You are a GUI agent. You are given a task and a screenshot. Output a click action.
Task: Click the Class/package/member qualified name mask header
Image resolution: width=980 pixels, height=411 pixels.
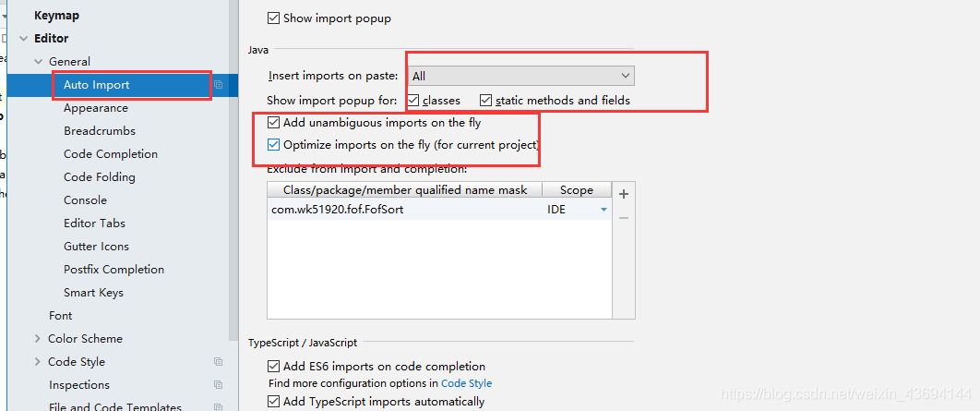pyautogui.click(x=405, y=190)
